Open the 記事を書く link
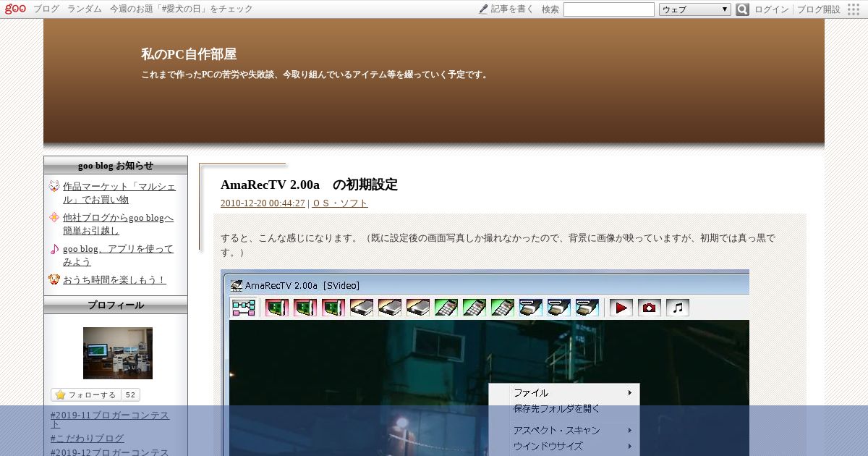This screenshot has height=456, width=868. point(512,9)
